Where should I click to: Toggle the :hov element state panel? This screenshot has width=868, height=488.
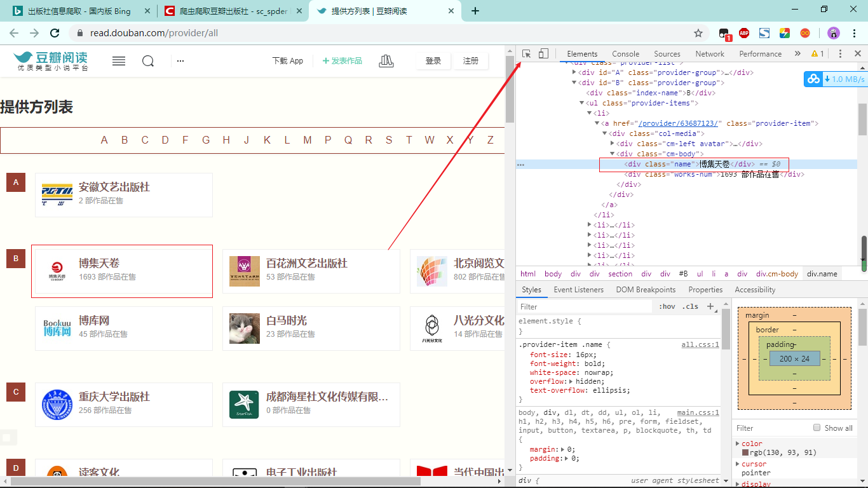pyautogui.click(x=667, y=306)
